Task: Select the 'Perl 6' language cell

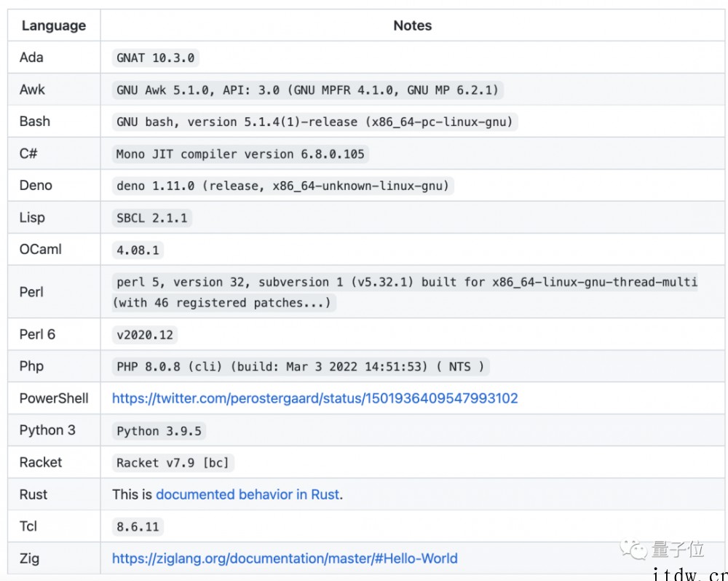Action: (x=54, y=334)
